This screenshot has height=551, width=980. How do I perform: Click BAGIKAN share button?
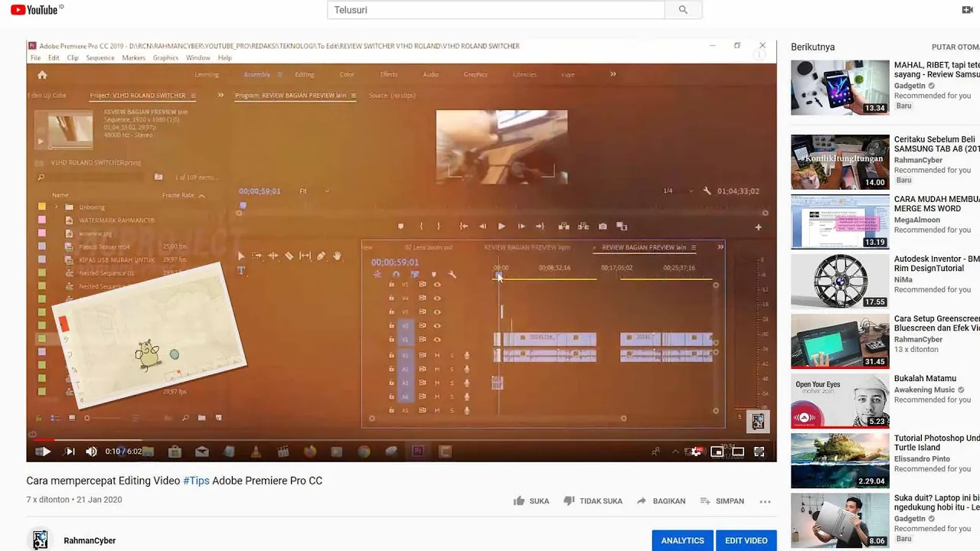coord(661,501)
